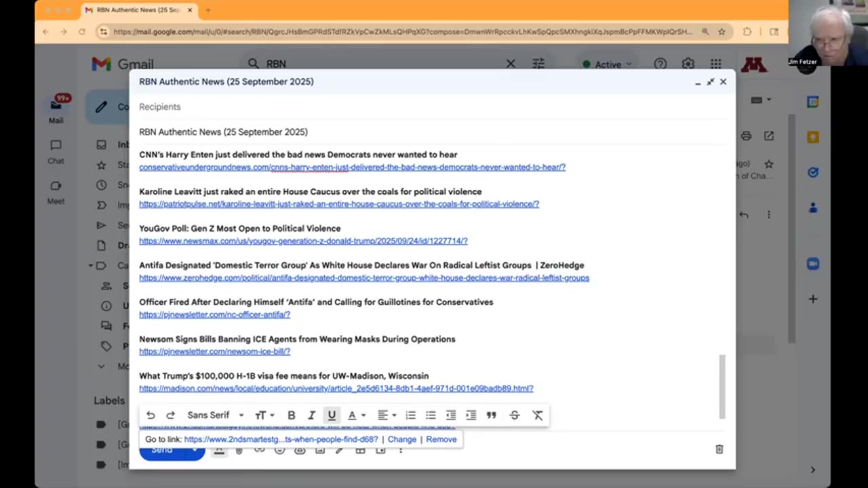Click the Recipients field

click(x=432, y=106)
